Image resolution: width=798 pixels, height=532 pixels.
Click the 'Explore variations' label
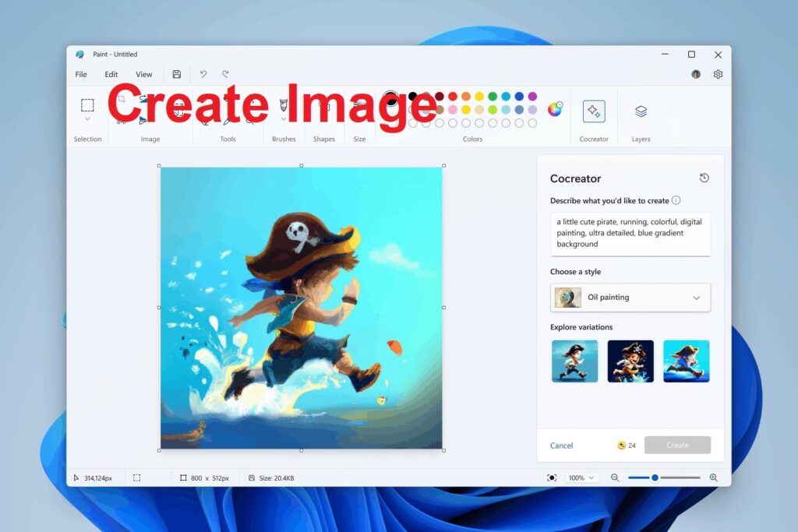[x=581, y=327]
